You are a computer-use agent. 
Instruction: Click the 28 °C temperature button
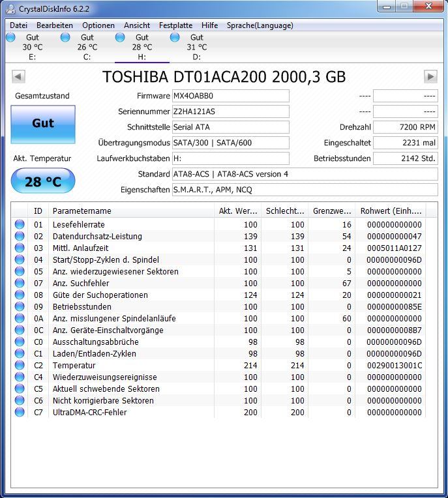pos(43,181)
